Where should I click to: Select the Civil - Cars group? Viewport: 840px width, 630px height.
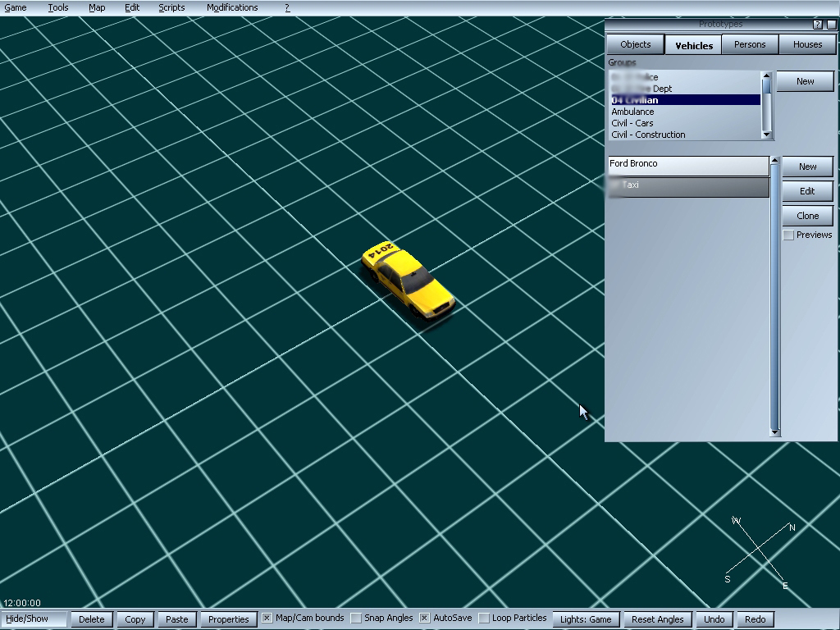pyautogui.click(x=685, y=123)
